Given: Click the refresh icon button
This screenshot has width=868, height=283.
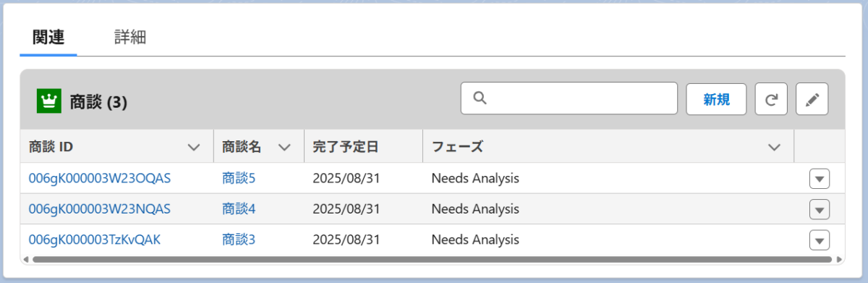Looking at the screenshot, I should (771, 99).
